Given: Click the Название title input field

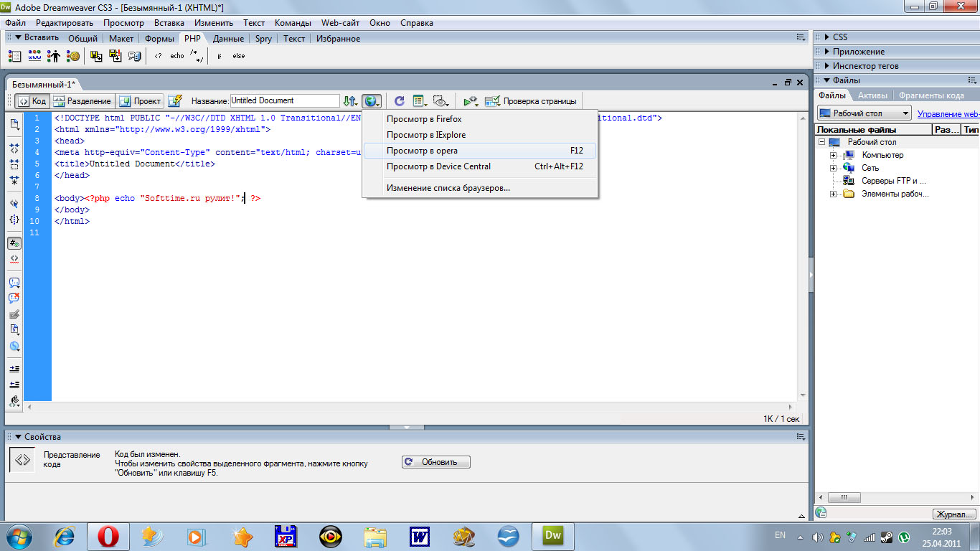Looking at the screenshot, I should (x=285, y=100).
